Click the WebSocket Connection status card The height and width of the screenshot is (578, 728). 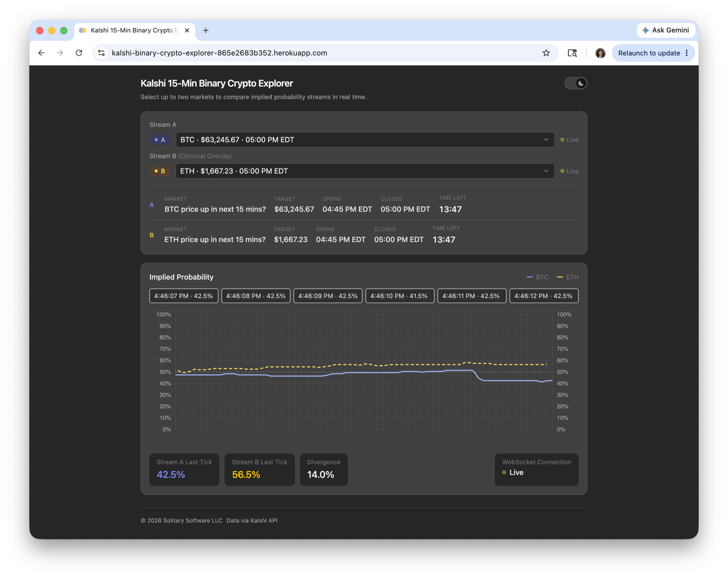tap(536, 470)
